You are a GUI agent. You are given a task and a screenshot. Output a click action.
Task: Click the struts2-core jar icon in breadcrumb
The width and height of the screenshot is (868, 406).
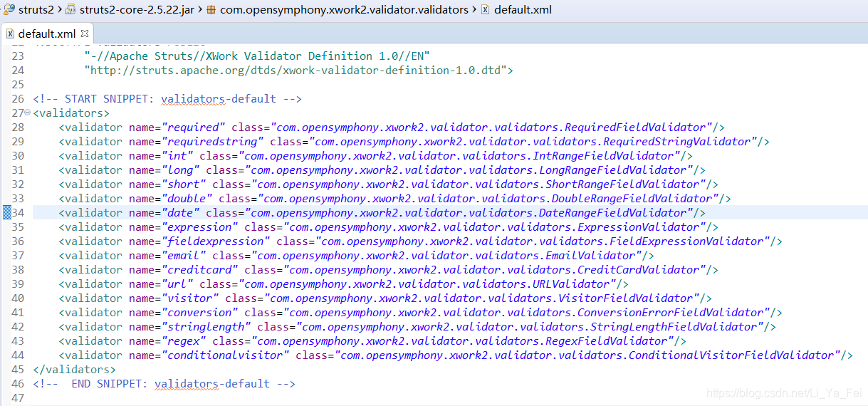70,10
